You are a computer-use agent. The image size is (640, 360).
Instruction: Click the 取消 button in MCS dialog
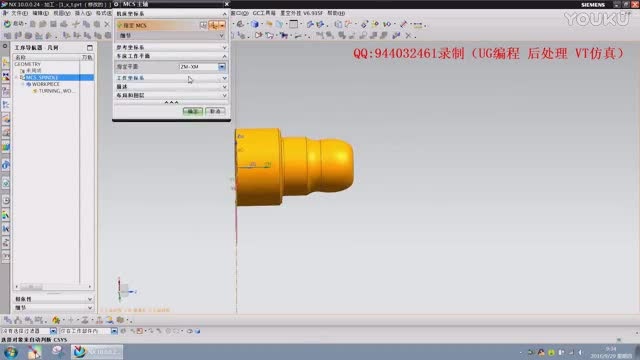[215, 111]
